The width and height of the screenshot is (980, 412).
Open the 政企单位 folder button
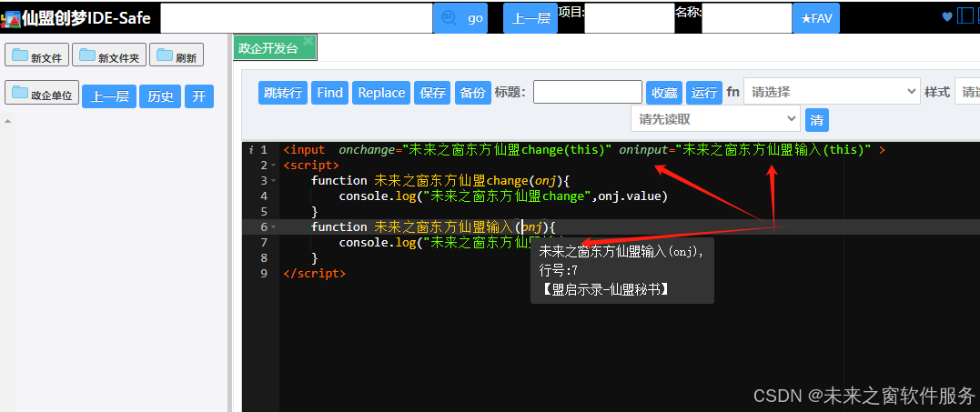click(42, 93)
